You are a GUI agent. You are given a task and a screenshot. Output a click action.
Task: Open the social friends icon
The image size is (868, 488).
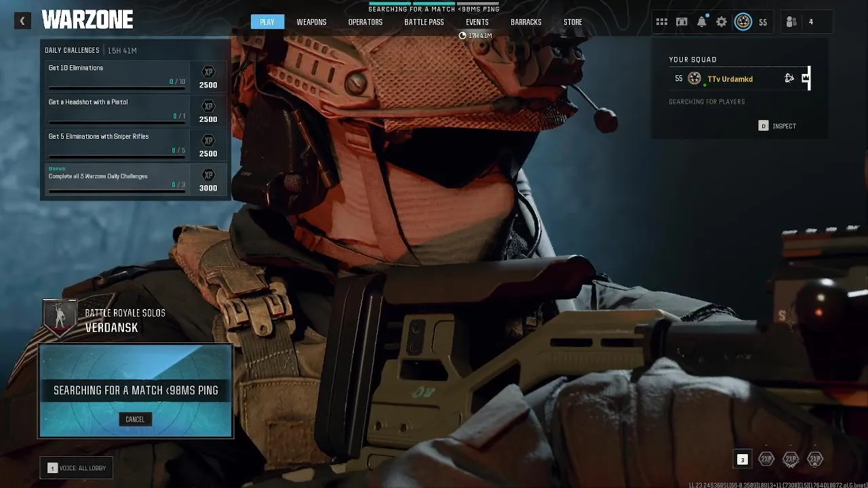coord(791,22)
